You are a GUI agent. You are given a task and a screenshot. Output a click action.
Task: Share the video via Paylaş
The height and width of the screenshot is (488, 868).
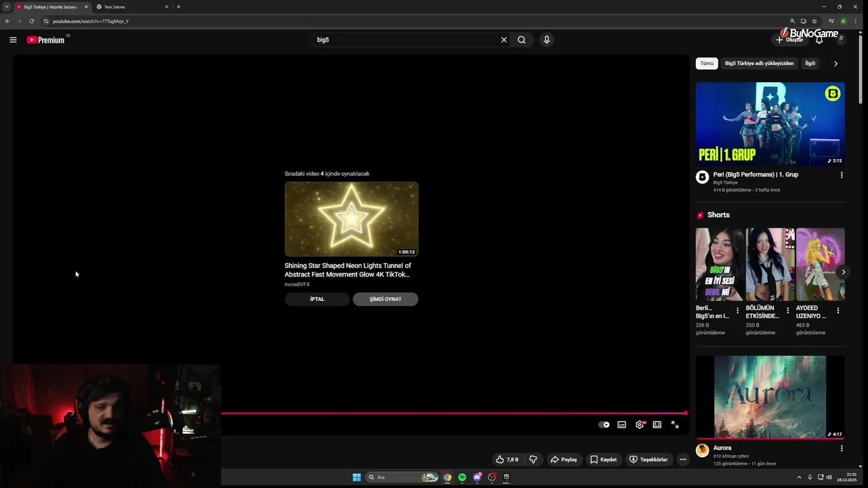(x=564, y=460)
